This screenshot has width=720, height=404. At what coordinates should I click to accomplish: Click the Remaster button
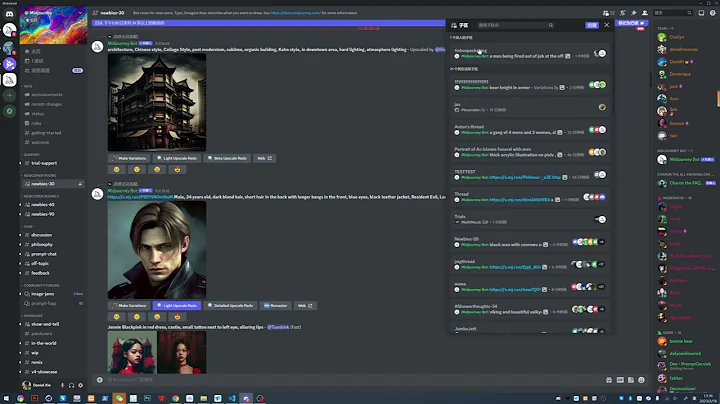coord(276,305)
